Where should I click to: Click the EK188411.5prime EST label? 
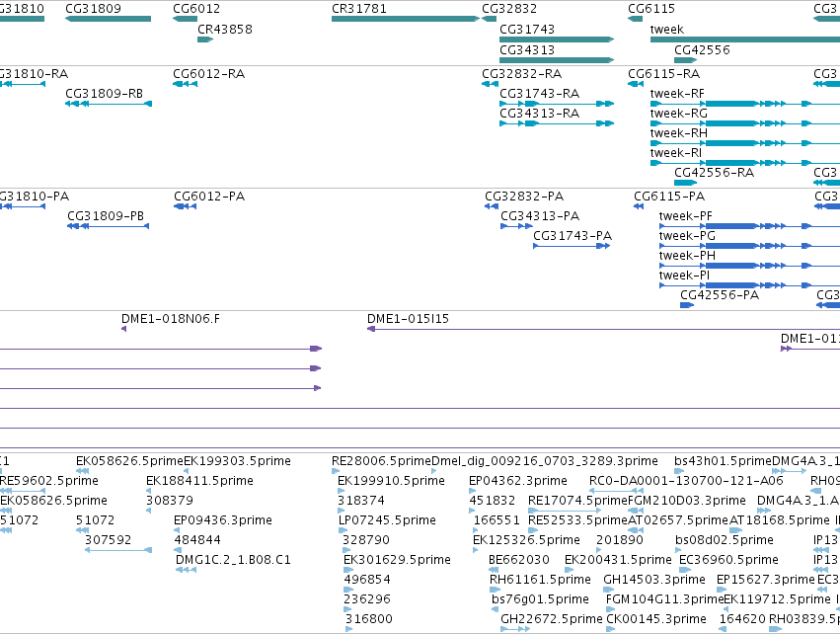coord(199,481)
